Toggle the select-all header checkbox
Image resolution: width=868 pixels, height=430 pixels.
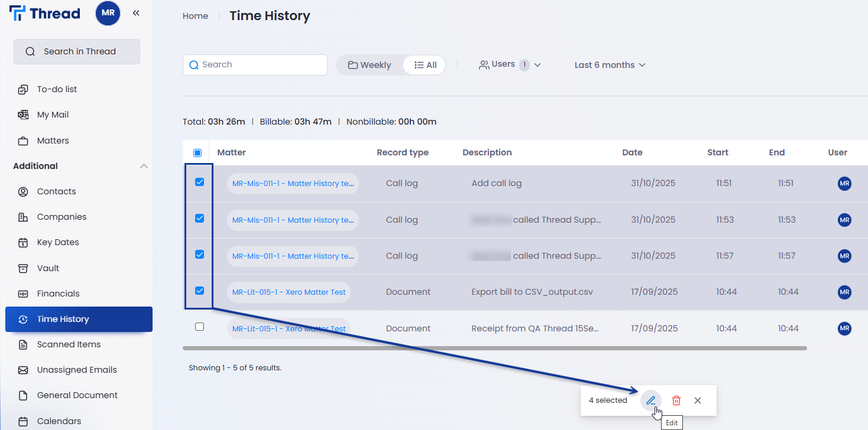click(197, 153)
